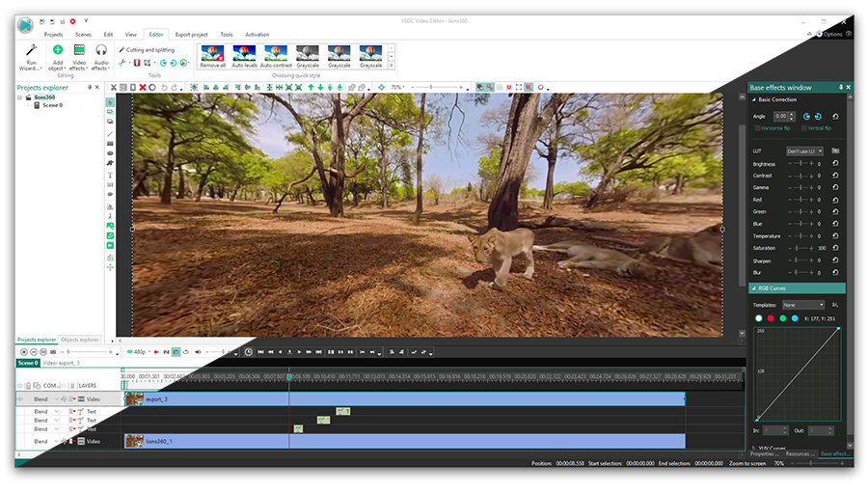Open the Audio effects menu
Viewport: 868px width, 492px height.
tap(100, 58)
